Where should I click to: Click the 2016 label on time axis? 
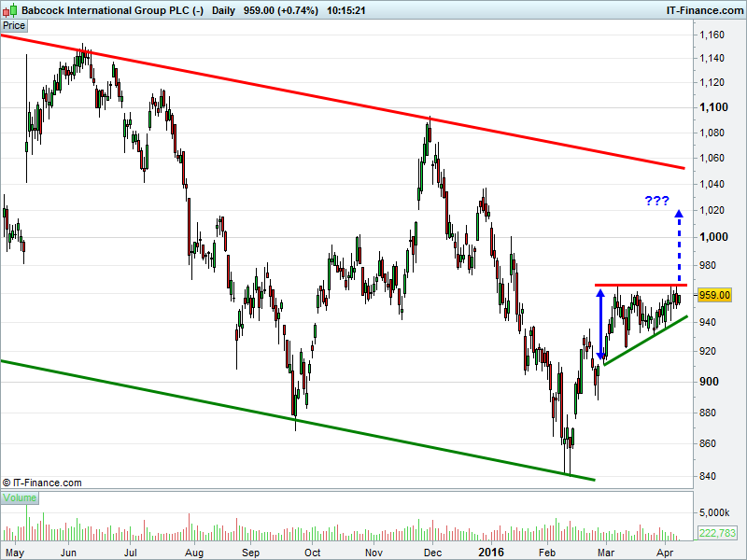(491, 553)
